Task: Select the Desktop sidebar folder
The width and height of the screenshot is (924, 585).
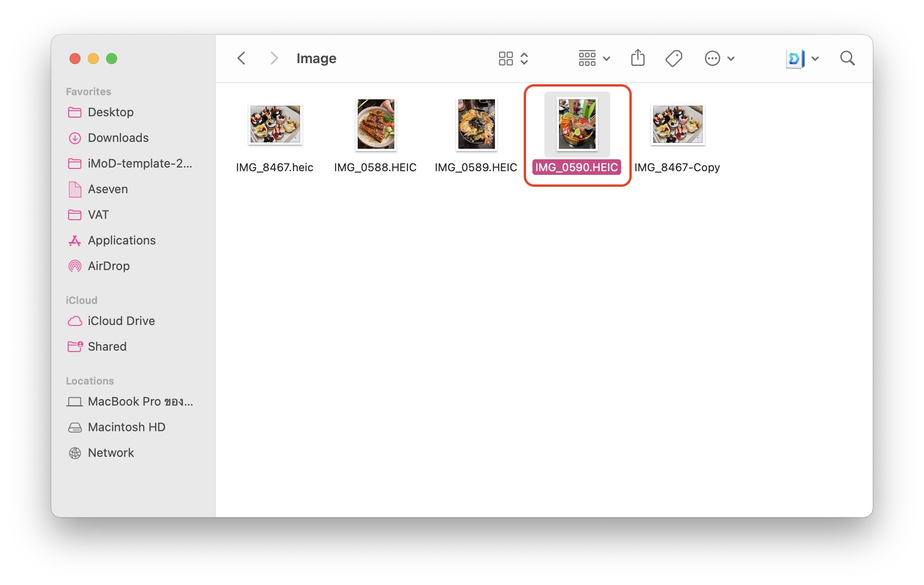Action: coord(110,112)
